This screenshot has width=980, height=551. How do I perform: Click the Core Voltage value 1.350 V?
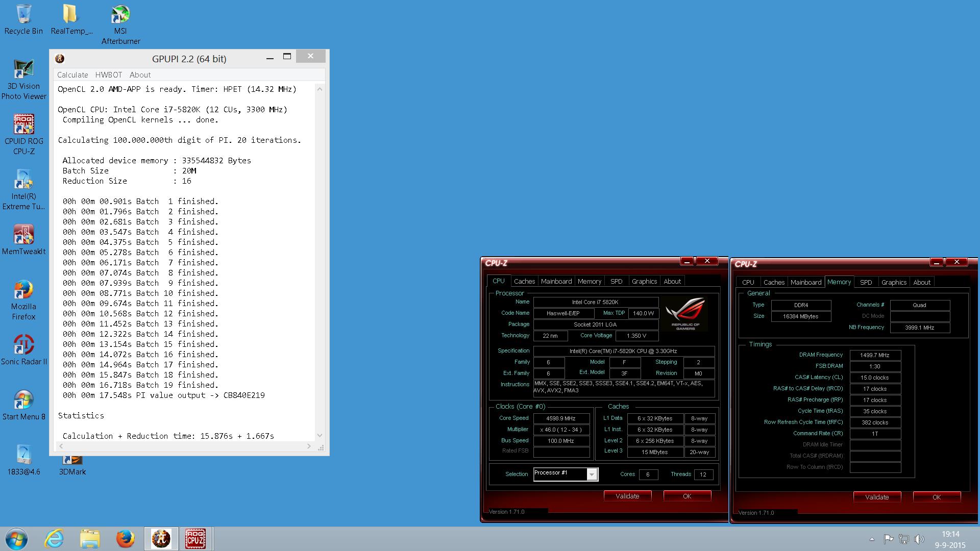[636, 336]
